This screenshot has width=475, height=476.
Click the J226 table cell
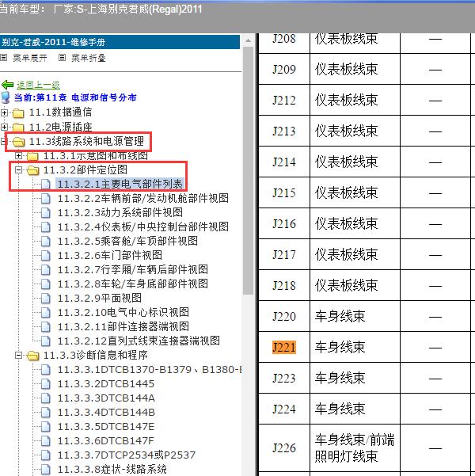[x=283, y=447]
